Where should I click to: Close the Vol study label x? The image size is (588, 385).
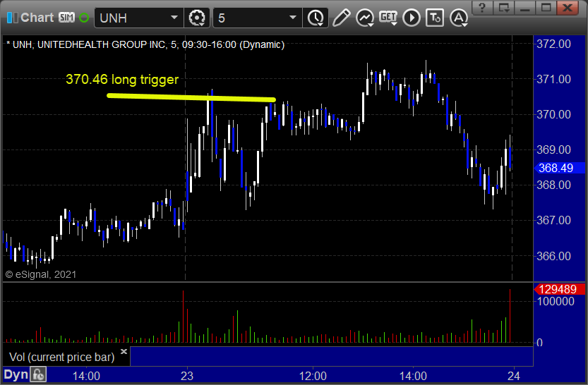pyautogui.click(x=124, y=351)
